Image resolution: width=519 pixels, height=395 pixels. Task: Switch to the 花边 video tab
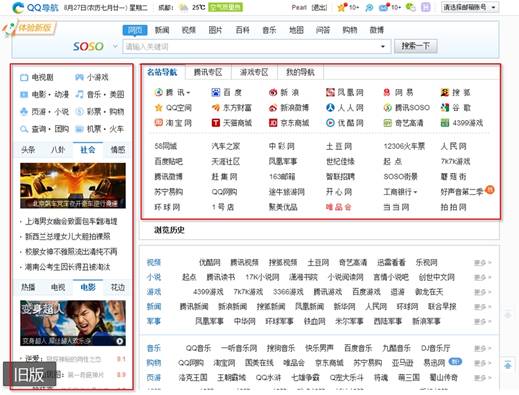tap(117, 287)
